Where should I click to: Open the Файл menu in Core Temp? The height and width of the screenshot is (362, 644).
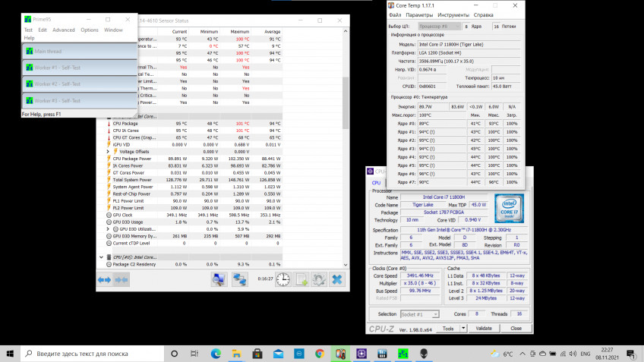tap(395, 14)
